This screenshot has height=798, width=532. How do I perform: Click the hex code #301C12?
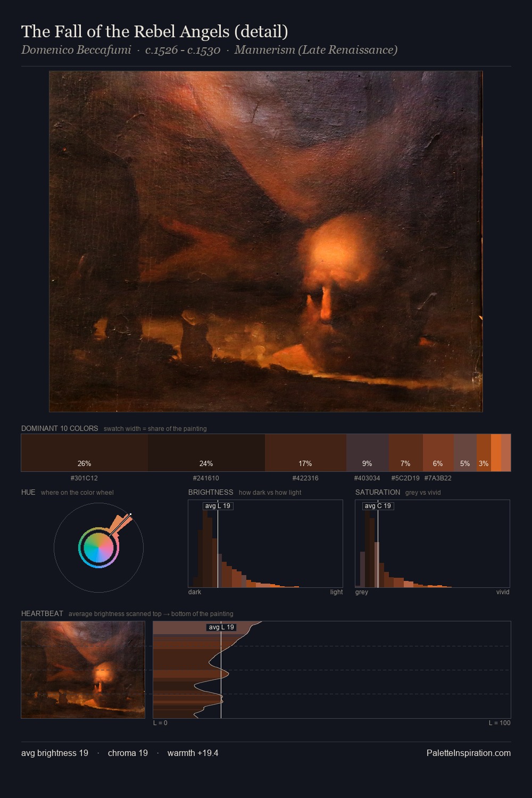click(84, 478)
